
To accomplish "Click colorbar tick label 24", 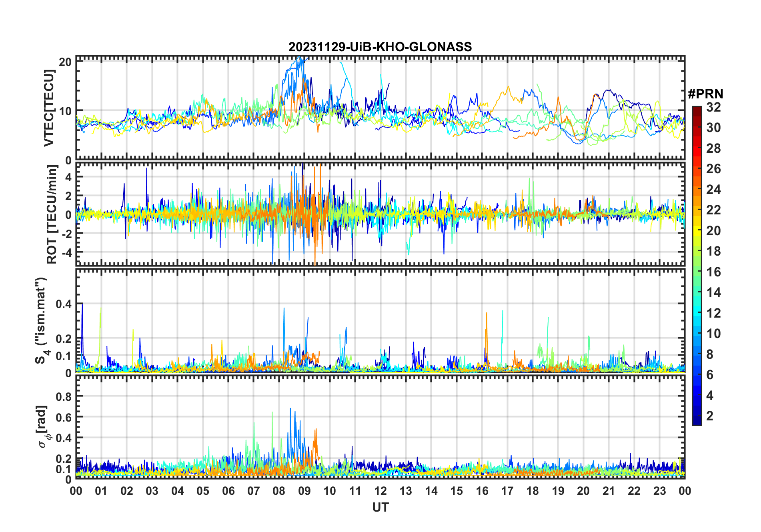I will click(x=713, y=190).
